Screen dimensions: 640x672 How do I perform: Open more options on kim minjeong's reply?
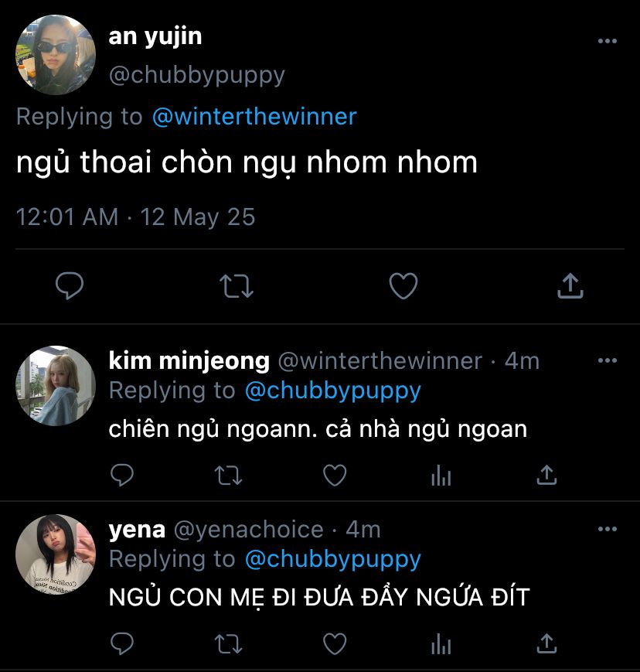point(608,360)
